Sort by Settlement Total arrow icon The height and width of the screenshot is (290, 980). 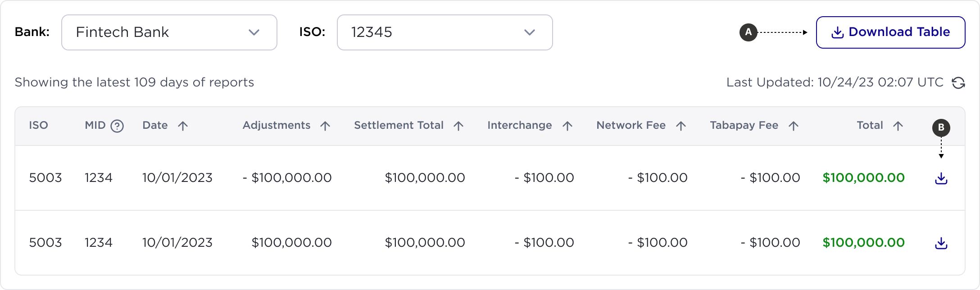(x=458, y=126)
